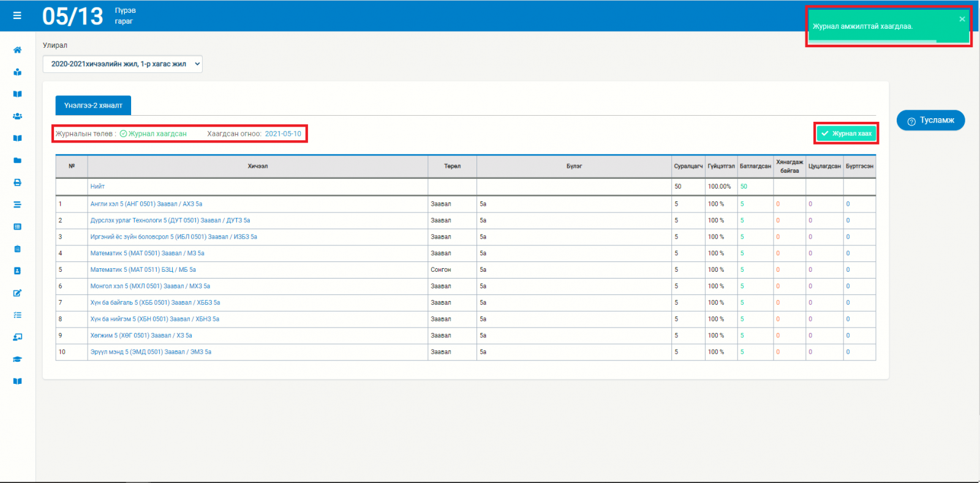The image size is (980, 483).
Task: Open Хүн ба нийгэм 5 subject link
Action: tap(155, 320)
